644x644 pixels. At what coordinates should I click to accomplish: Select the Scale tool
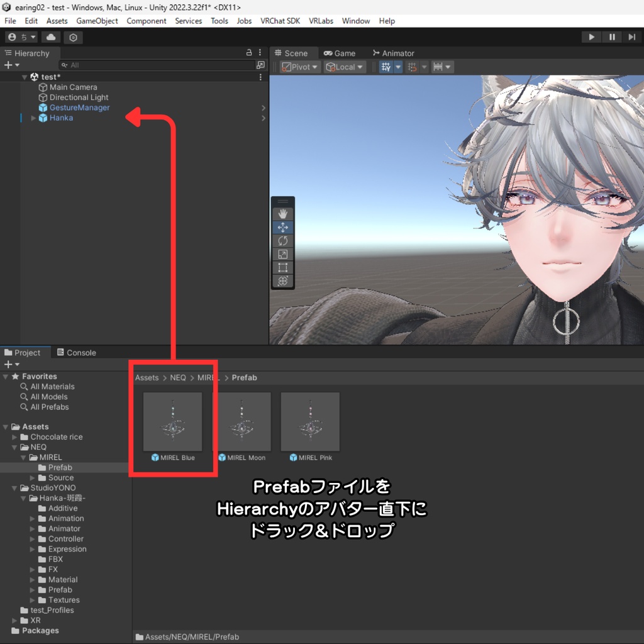[x=282, y=254]
